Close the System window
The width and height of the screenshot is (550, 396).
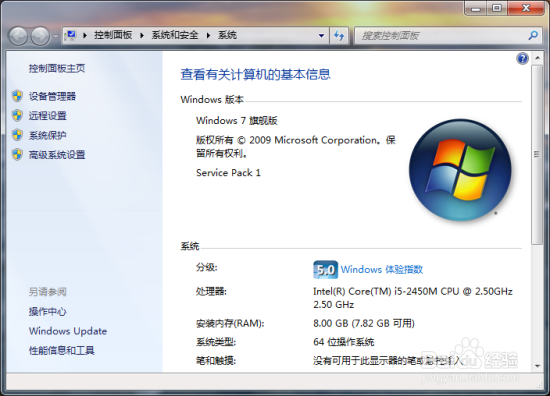[525, 8]
